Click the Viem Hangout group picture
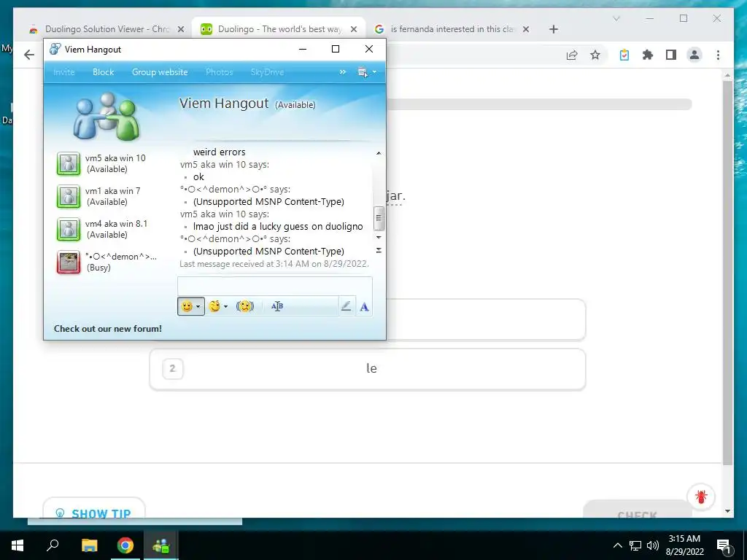The height and width of the screenshot is (560, 747). (x=107, y=116)
